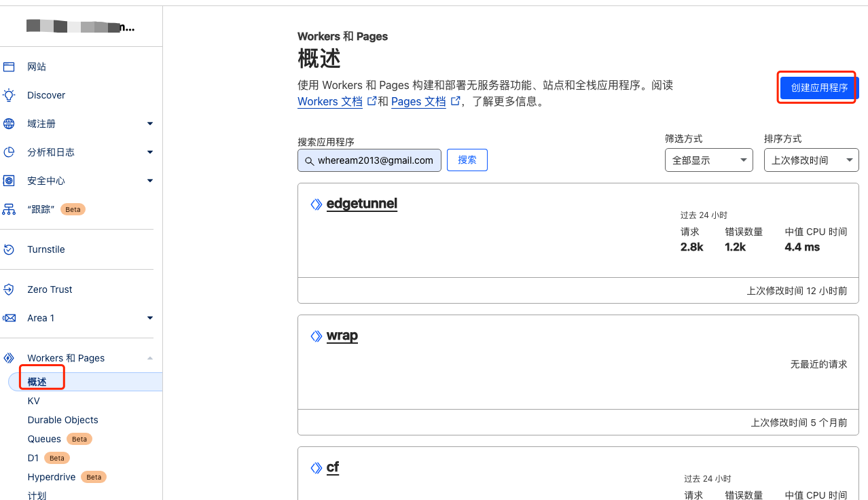Go to 网站 in the sidebar
868x500 pixels.
click(37, 67)
